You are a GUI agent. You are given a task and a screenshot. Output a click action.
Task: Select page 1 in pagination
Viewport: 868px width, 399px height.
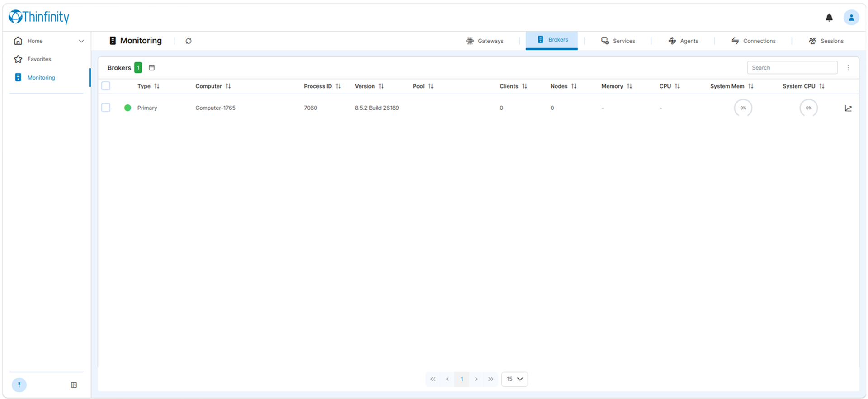[462, 379]
